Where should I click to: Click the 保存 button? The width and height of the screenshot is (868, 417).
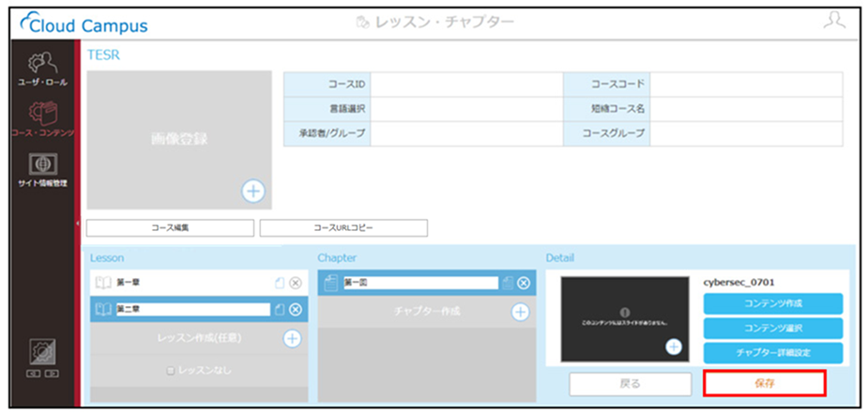click(765, 384)
